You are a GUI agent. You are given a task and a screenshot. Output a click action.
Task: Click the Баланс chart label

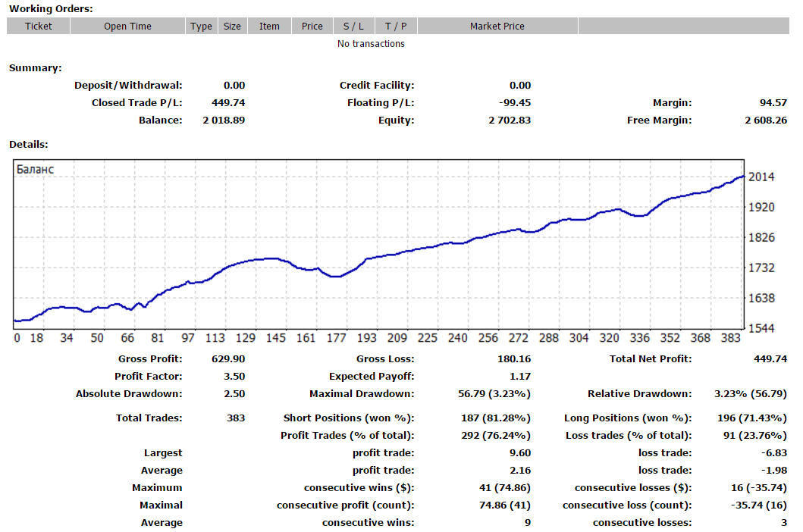click(36, 170)
